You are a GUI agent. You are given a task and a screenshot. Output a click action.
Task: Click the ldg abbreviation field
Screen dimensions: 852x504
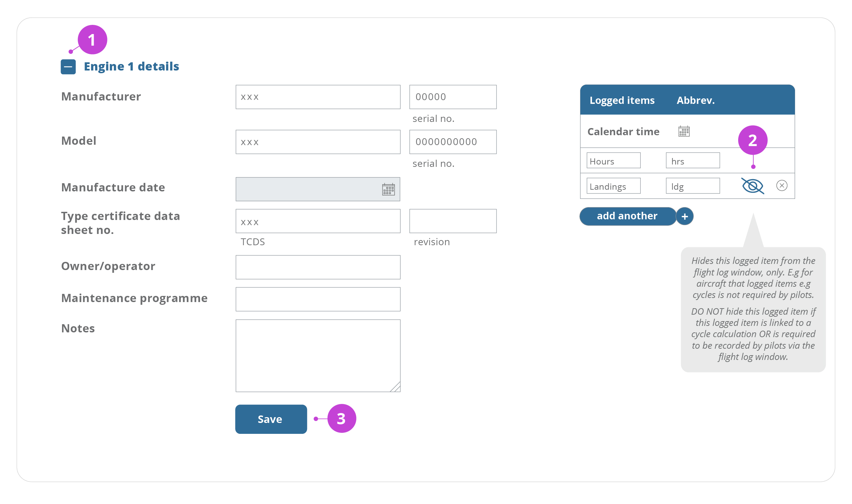[693, 186]
